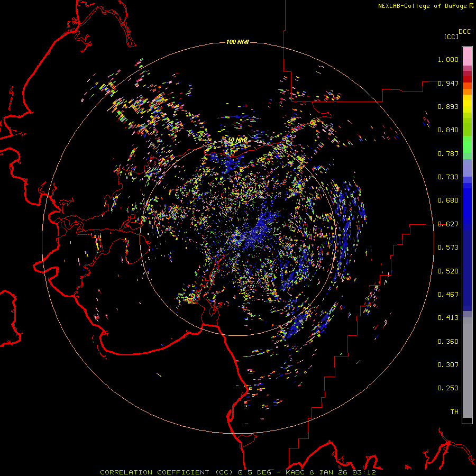Click the 0.840 scale value
This screenshot has width=476, height=476.
point(448,130)
